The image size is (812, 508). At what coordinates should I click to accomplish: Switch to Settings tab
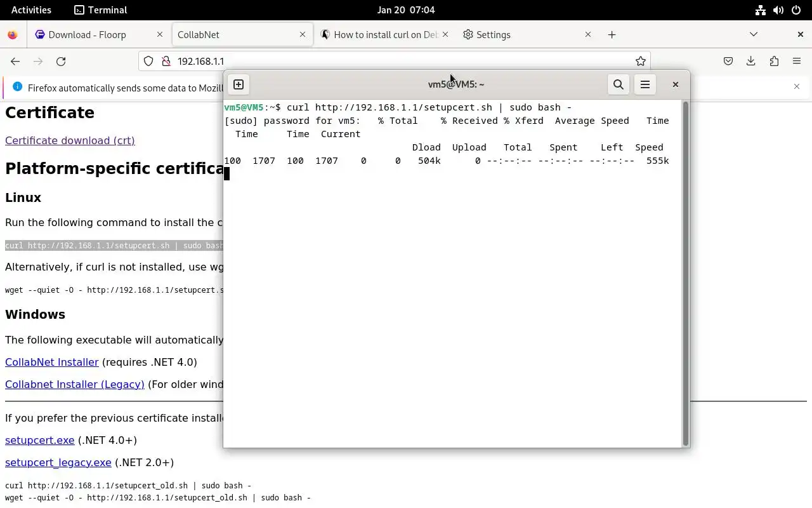(x=527, y=34)
